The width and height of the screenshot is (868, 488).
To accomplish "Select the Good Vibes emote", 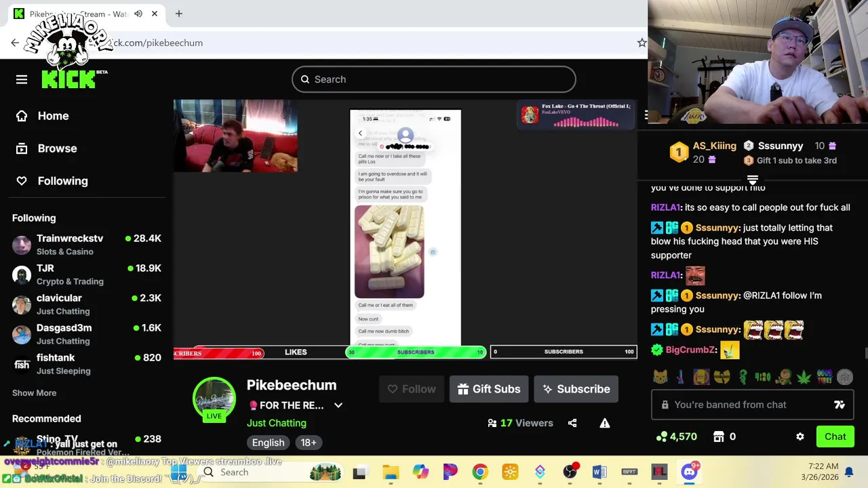I will point(825,377).
